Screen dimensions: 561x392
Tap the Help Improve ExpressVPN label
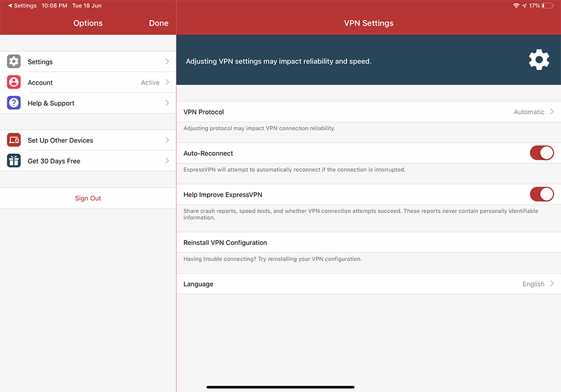pos(223,195)
